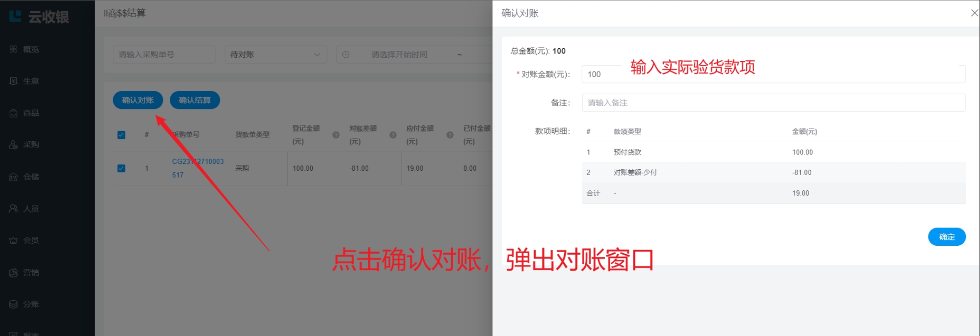Open the start time date picker
This screenshot has height=336, width=980.
pos(399,54)
